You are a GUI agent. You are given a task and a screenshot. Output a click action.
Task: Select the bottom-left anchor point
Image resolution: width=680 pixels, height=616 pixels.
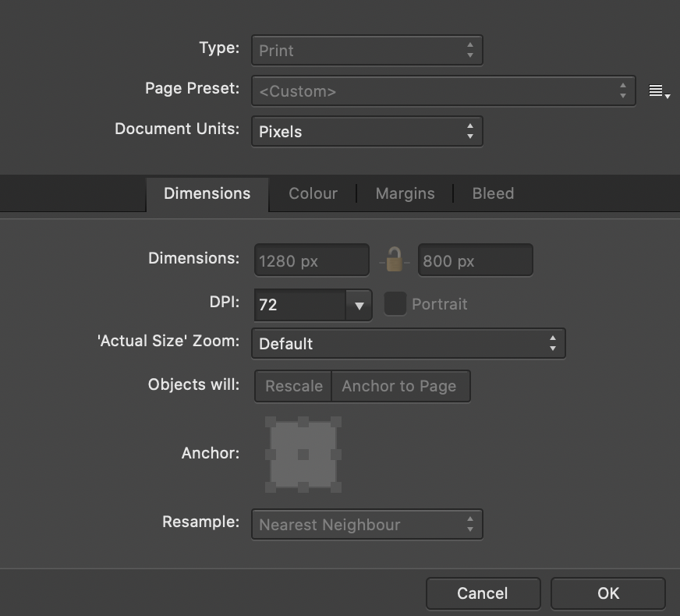270,487
